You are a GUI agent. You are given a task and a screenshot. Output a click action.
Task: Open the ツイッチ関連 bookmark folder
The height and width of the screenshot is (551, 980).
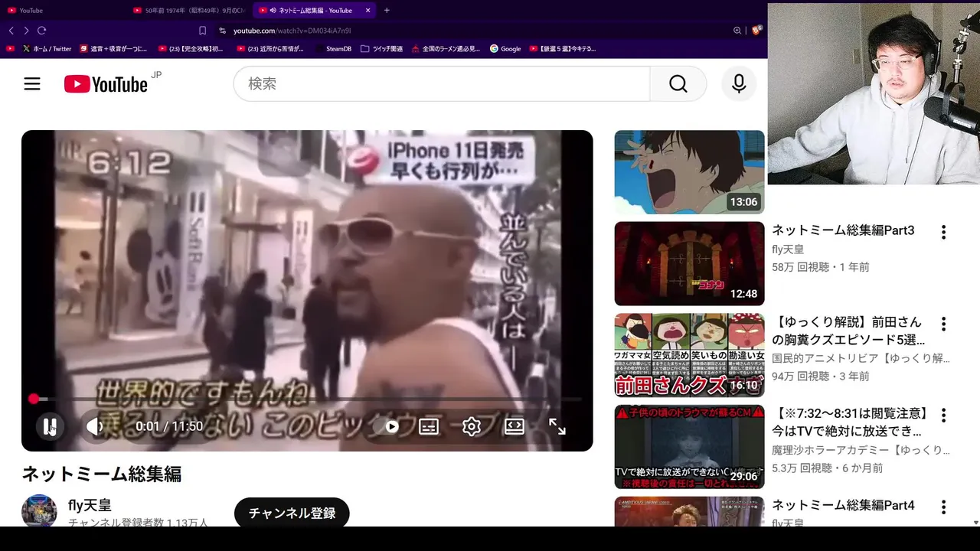click(381, 49)
